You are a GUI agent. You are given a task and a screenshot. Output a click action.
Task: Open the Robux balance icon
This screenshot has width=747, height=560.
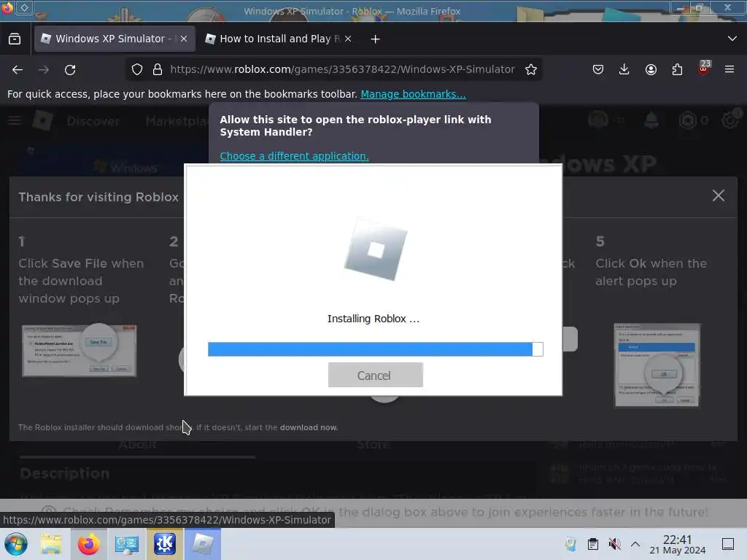tap(688, 120)
